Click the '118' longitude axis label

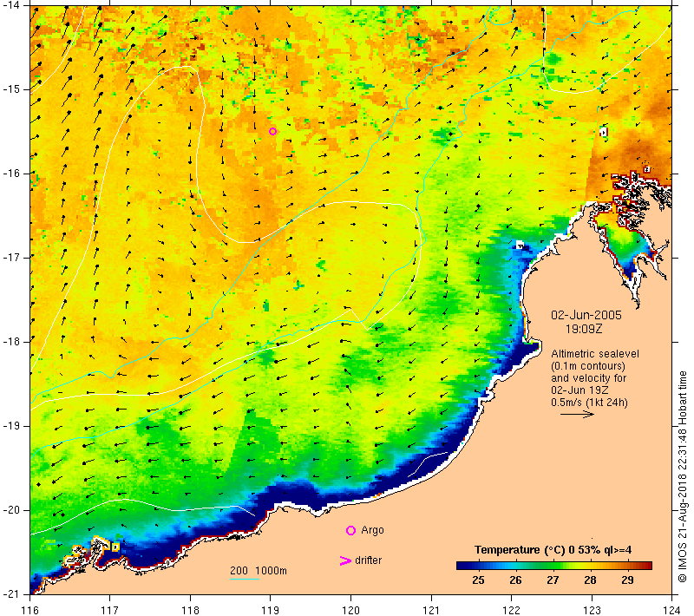(190, 610)
